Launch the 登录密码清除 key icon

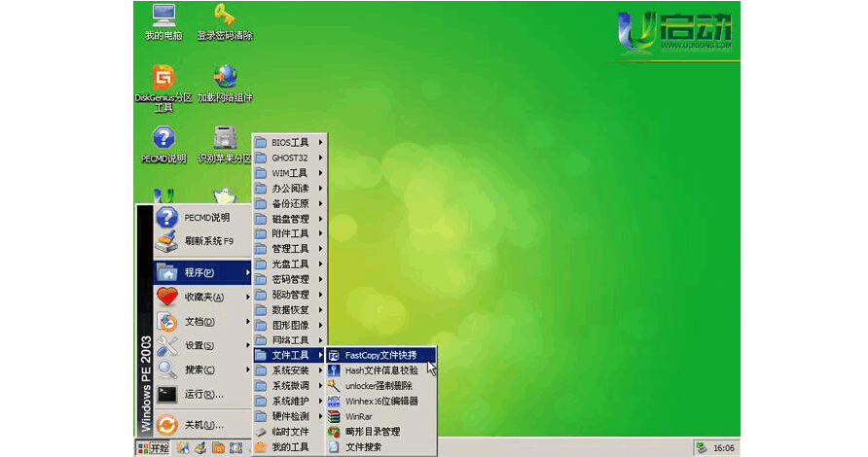225,18
